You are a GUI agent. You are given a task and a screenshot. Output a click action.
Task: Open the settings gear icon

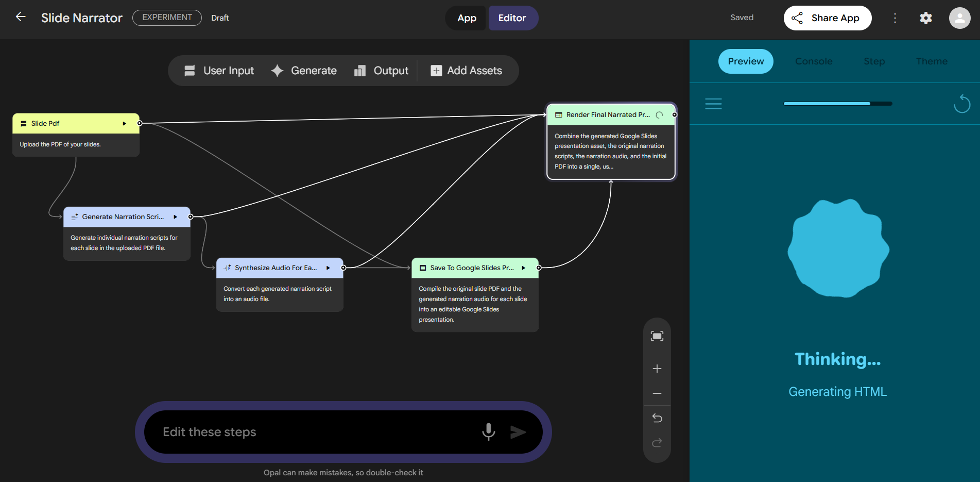click(925, 18)
